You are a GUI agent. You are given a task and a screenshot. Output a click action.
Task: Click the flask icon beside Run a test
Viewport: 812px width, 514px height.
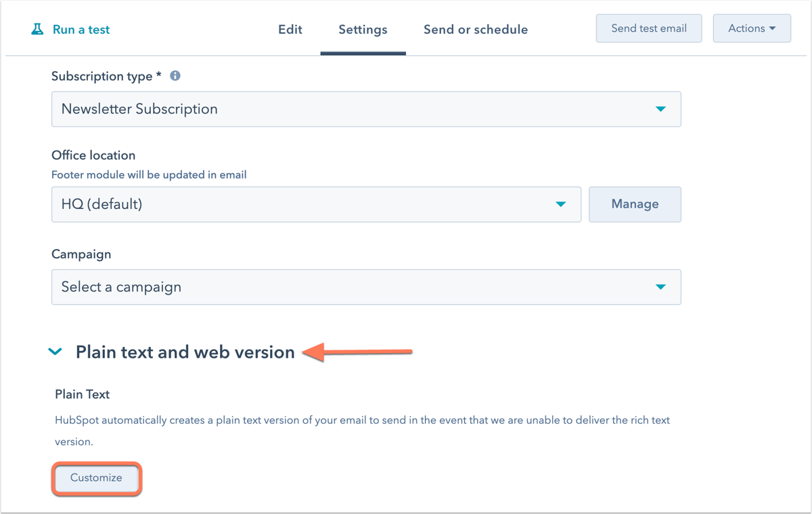[37, 29]
